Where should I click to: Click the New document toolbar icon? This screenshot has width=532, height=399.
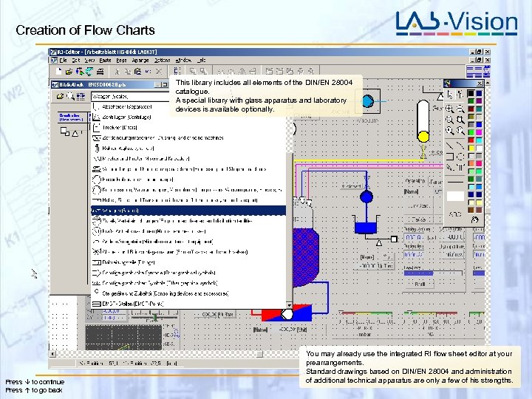(x=58, y=71)
